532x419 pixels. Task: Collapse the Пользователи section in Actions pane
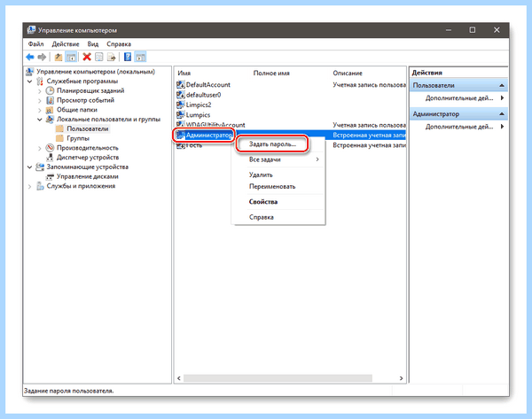502,85
